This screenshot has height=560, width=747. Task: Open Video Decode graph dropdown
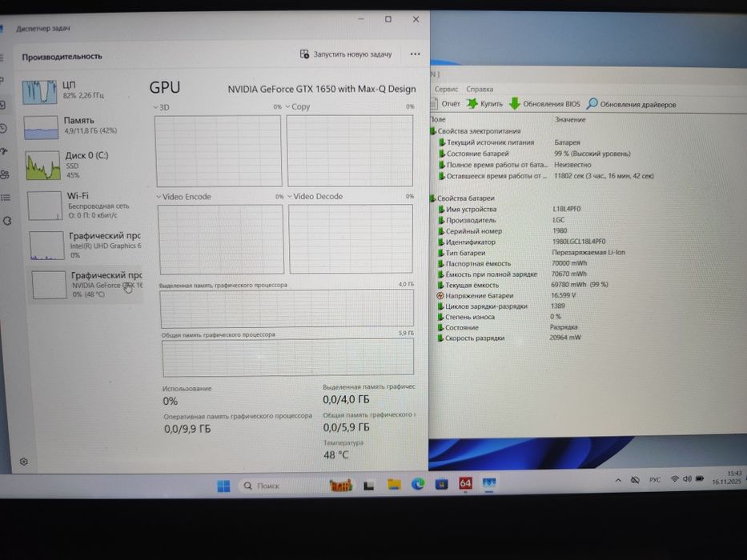315,196
